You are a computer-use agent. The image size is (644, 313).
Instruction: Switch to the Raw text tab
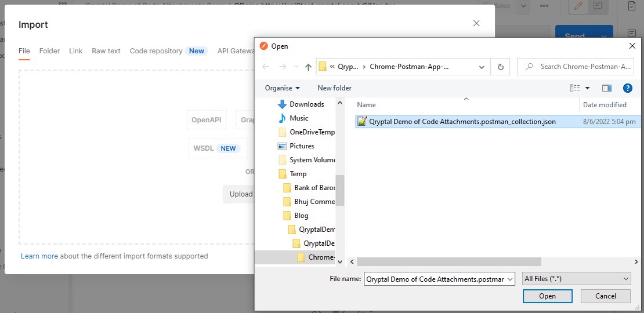tap(106, 51)
